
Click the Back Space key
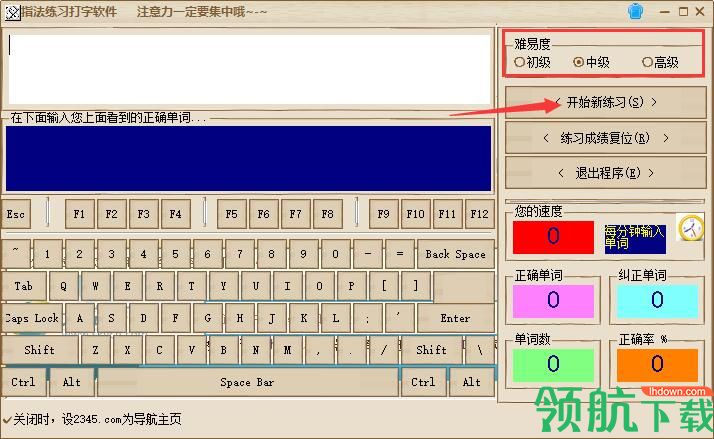click(x=455, y=254)
